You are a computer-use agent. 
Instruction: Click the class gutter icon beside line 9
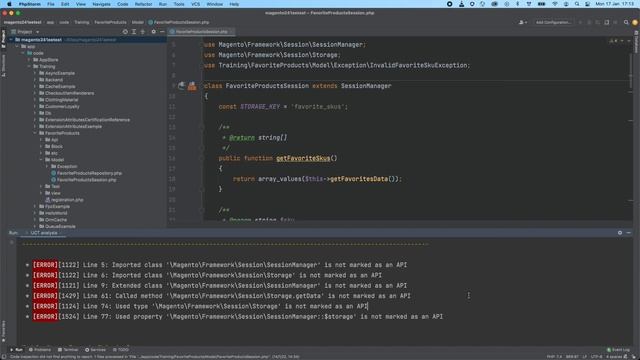(182, 86)
